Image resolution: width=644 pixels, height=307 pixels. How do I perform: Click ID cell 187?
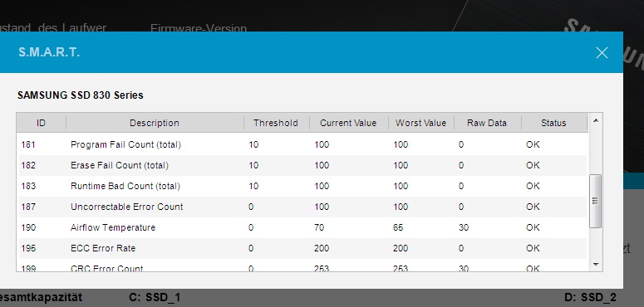(28, 207)
